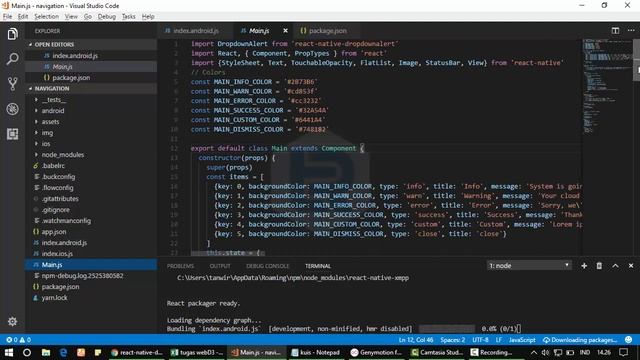Image resolution: width=640 pixels, height=360 pixels.
Task: Click the code minimap overview
Action: pyautogui.click(x=607, y=86)
